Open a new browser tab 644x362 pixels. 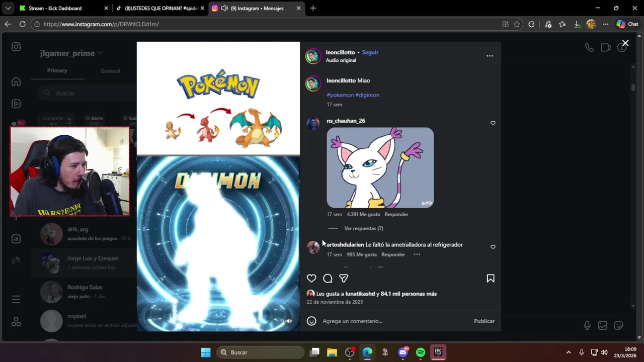(x=313, y=8)
